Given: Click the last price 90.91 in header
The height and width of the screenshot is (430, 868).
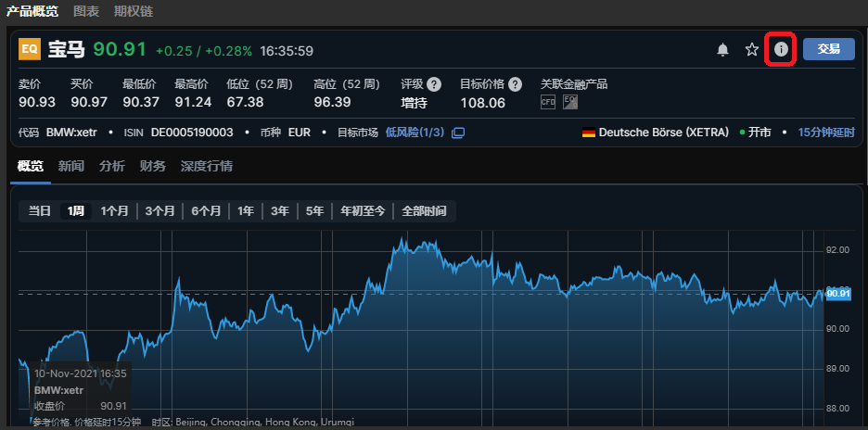Looking at the screenshot, I should [120, 49].
